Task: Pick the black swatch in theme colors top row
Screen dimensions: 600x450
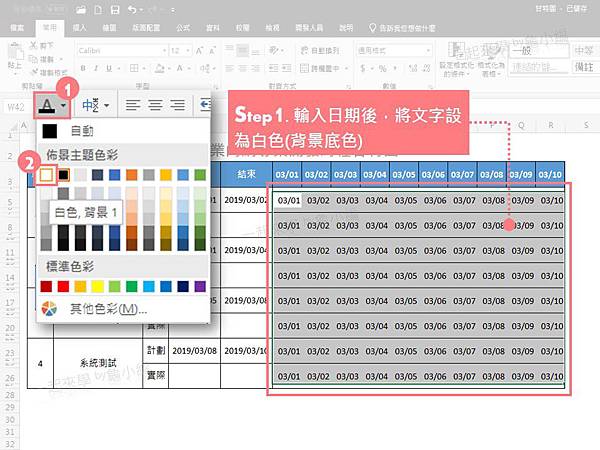Action: (63, 175)
